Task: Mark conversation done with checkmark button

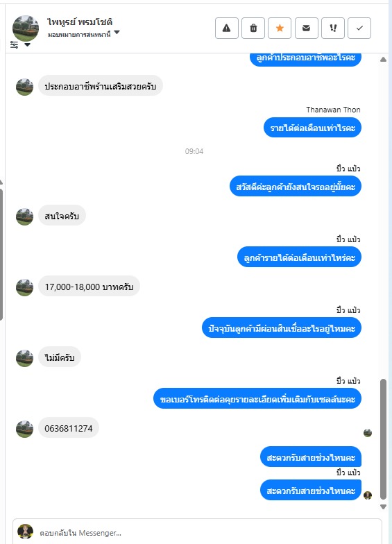Action: pos(359,28)
